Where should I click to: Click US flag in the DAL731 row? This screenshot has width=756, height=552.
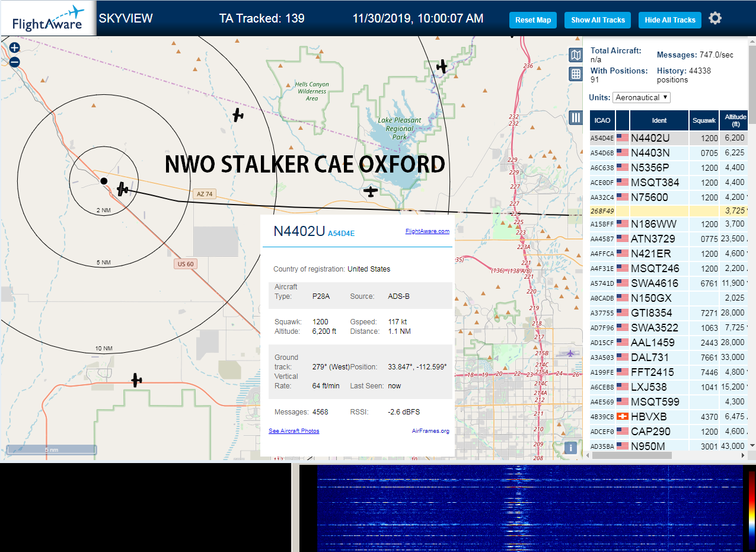click(x=623, y=357)
